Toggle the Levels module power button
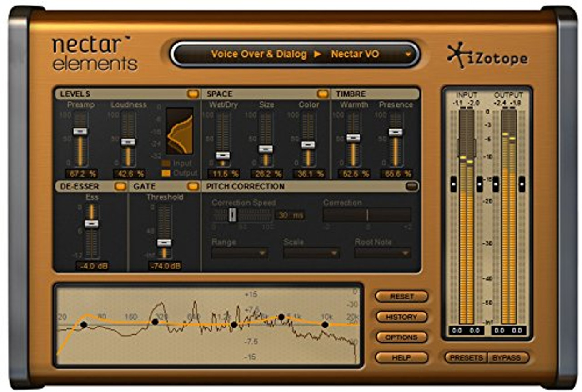This screenshot has width=582, height=392. [193, 94]
